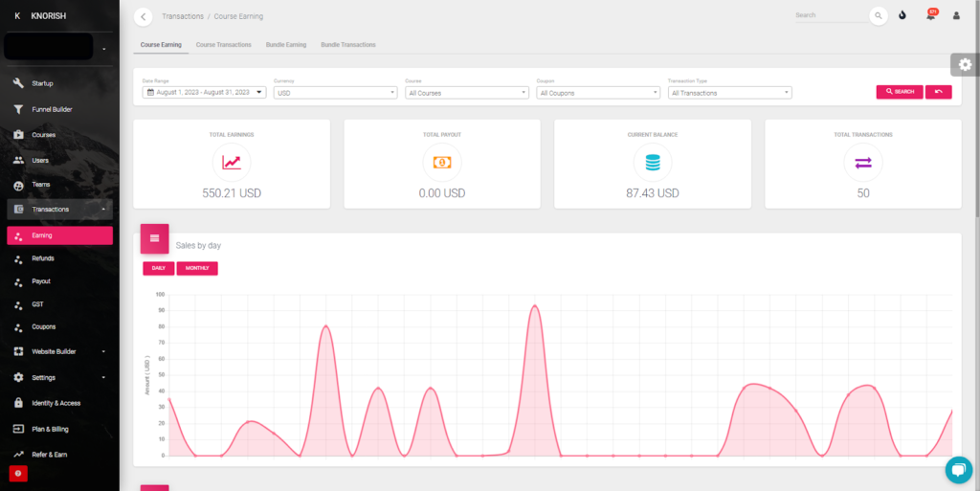Screen dimensions: 980x491
Task: Open the Currency USD dropdown
Action: [x=335, y=93]
